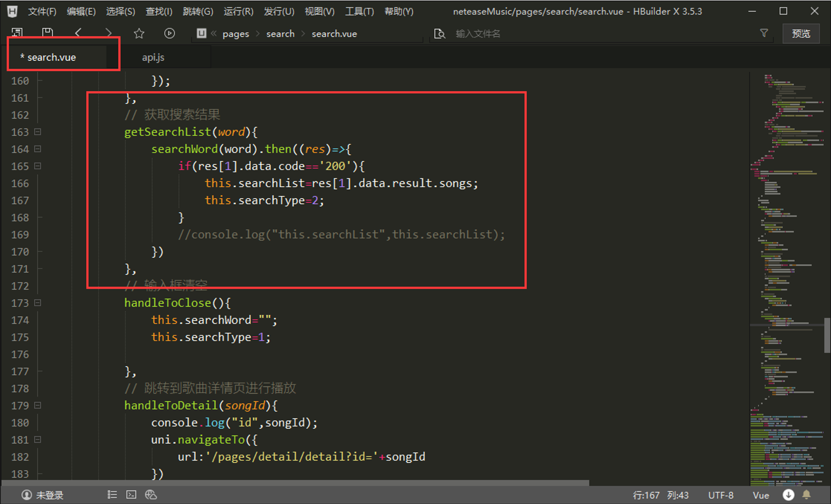Click the vertical scrollbar thumb
This screenshot has width=831, height=504.
(827, 336)
